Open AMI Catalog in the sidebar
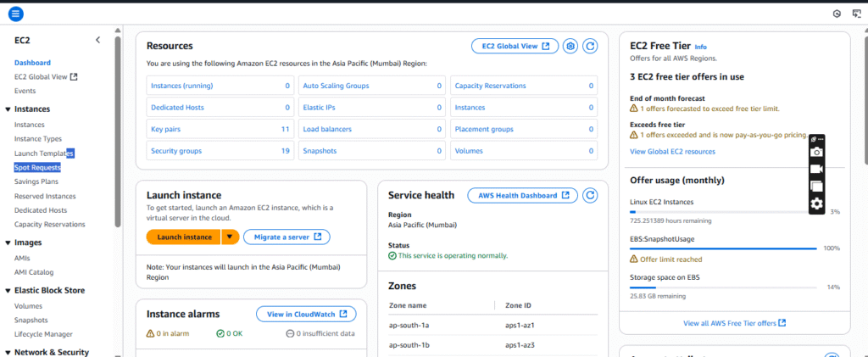 [x=34, y=272]
